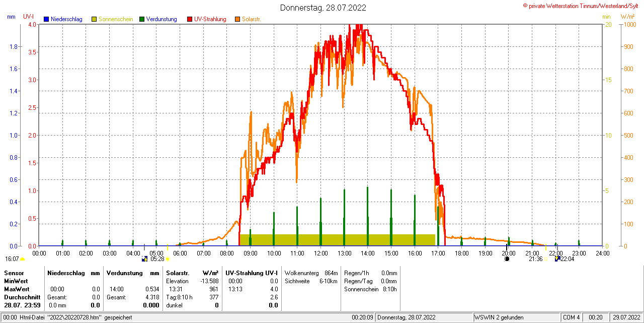
Task: Click the Verdunstung mm column header
Action: [133, 273]
